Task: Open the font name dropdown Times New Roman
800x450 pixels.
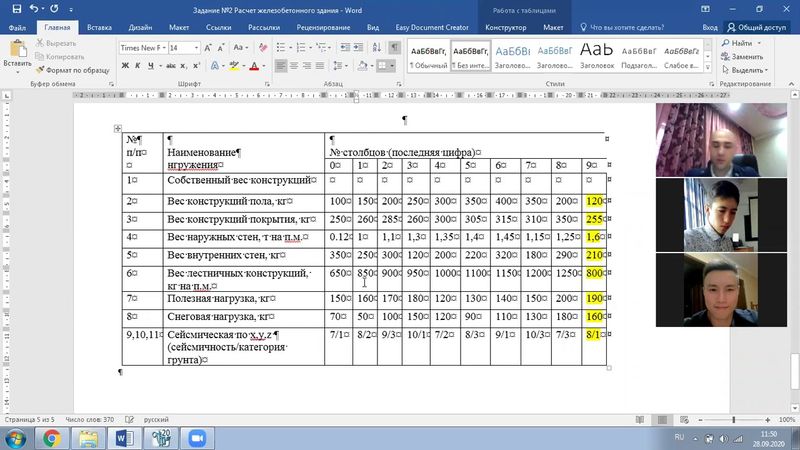Action: pos(141,47)
